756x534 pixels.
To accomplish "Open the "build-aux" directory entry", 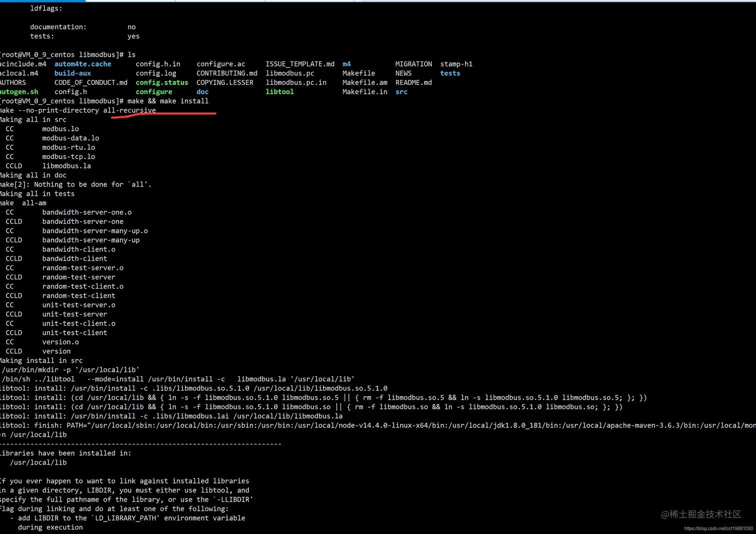I will point(72,73).
